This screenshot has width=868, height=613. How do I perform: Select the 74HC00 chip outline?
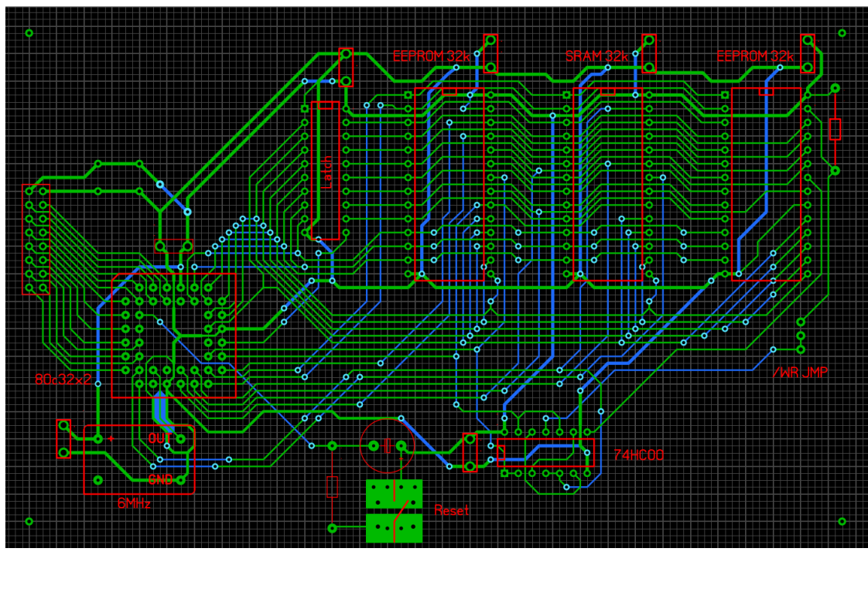pyautogui.click(x=546, y=453)
